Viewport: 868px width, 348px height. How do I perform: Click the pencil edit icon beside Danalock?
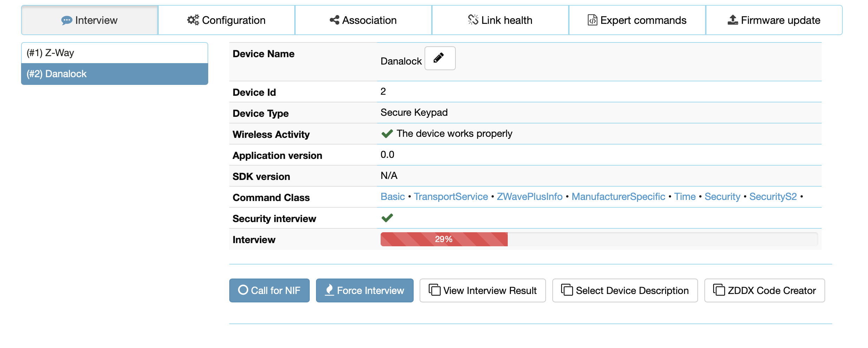coord(440,58)
